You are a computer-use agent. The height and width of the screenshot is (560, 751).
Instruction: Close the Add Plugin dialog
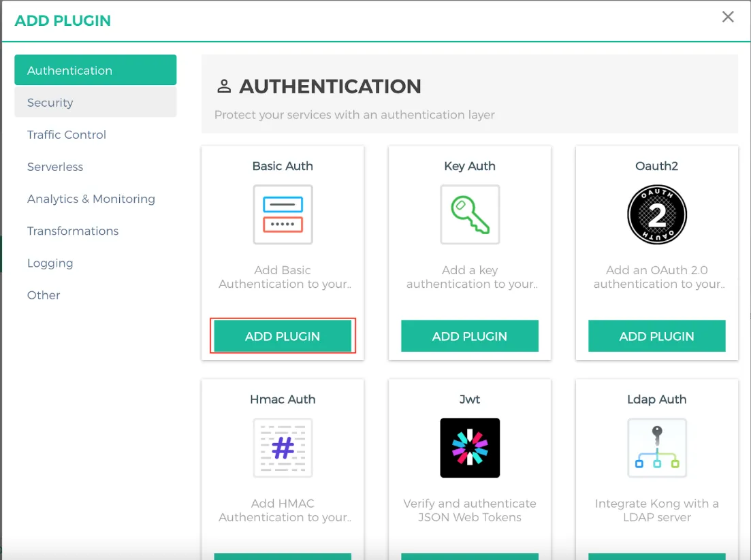coord(728,17)
